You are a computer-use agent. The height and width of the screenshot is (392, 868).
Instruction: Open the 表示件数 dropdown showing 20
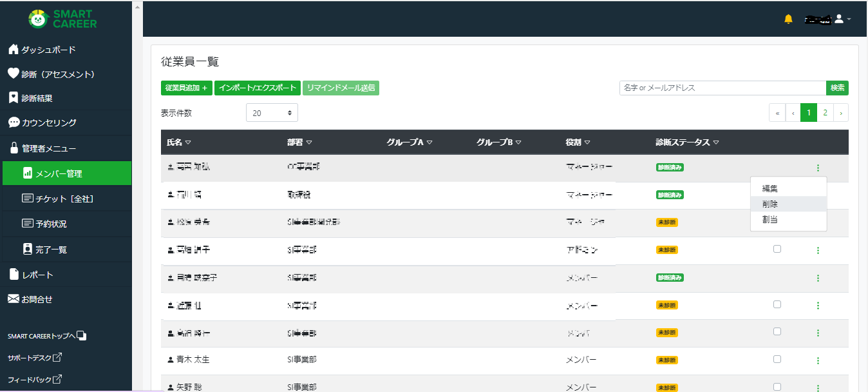pyautogui.click(x=272, y=113)
